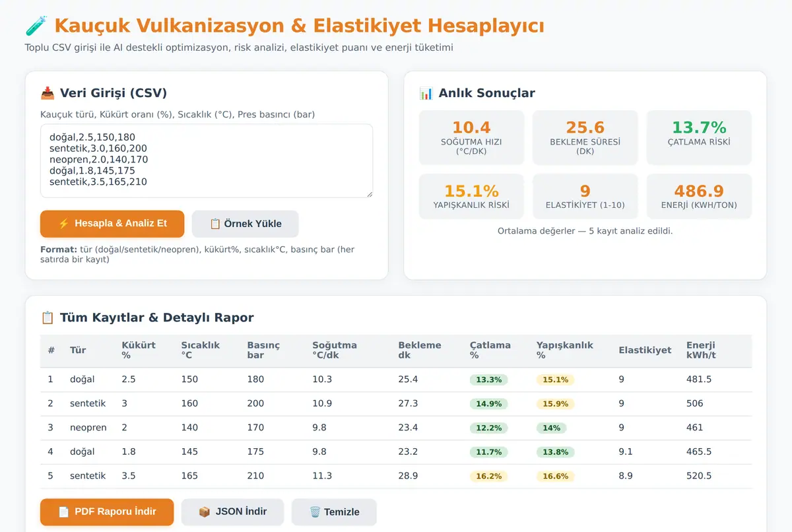Click neopren in the table's third row
Image resolution: width=792 pixels, height=532 pixels.
click(x=88, y=428)
